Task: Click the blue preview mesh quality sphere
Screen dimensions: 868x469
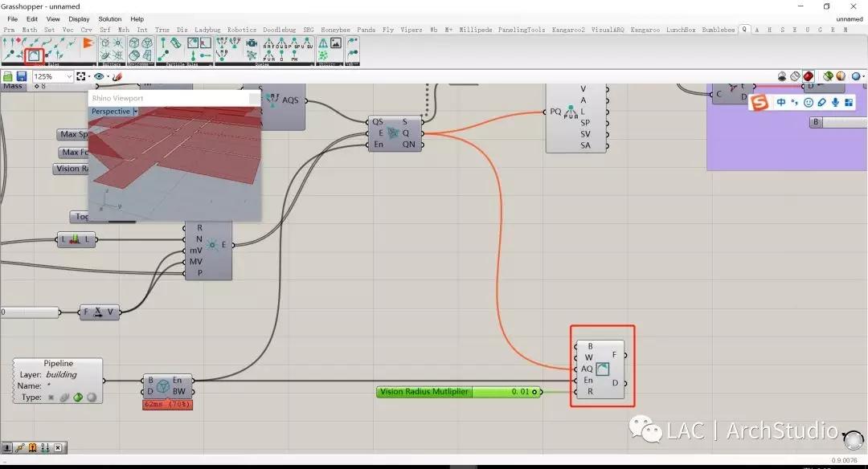Action: click(857, 76)
